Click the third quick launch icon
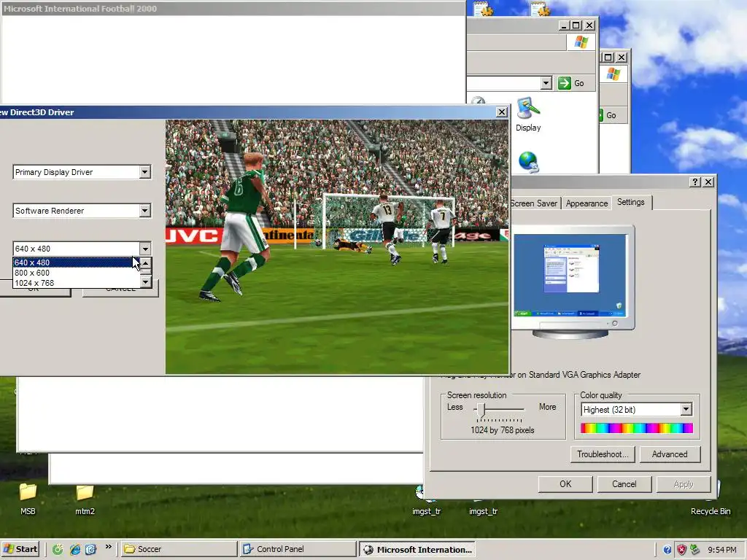747x560 pixels. pyautogui.click(x=91, y=549)
